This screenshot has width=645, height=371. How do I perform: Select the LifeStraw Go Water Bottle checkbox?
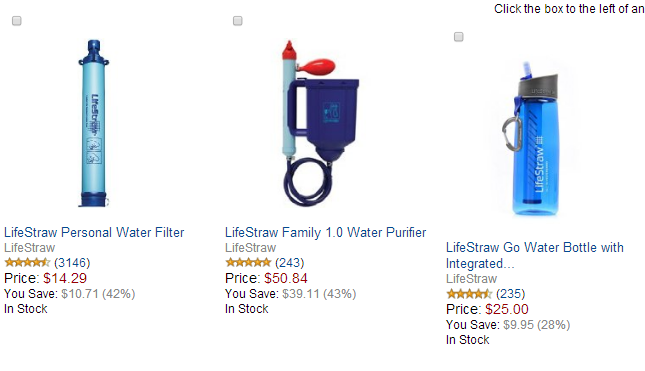458,37
